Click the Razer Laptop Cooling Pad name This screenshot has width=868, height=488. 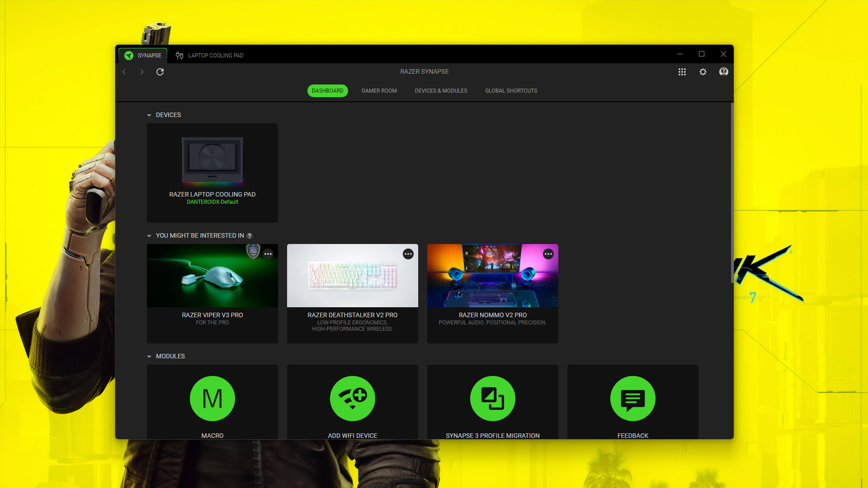point(212,194)
